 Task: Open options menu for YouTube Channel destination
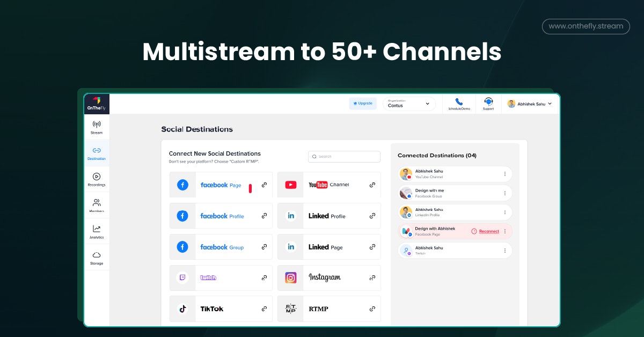click(505, 174)
